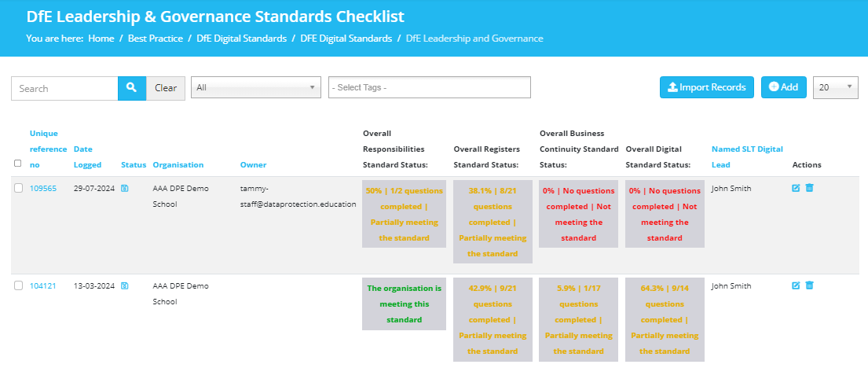Delete record 109565 using trash icon
This screenshot has width=868, height=368.
click(x=810, y=188)
